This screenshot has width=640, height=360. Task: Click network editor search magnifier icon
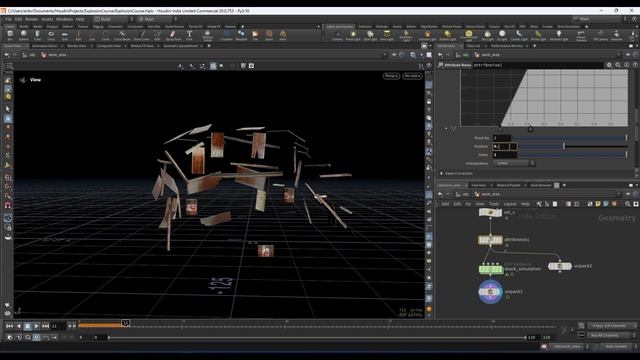point(628,204)
